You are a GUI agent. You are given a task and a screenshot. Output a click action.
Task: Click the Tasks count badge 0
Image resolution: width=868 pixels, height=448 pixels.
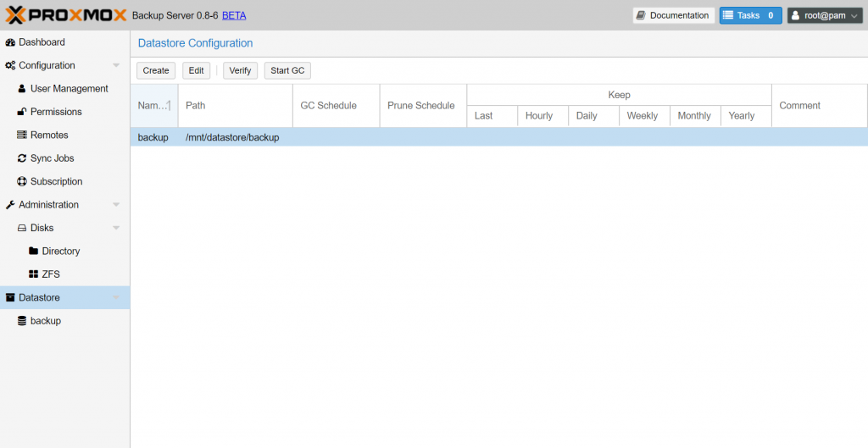tap(771, 15)
